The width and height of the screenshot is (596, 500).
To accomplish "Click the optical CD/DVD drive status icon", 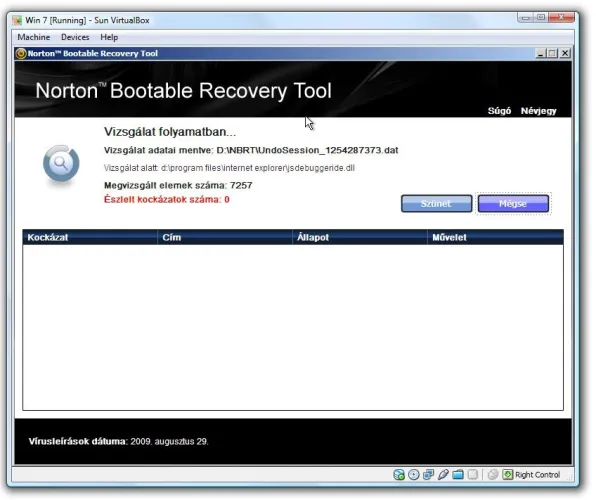I will (x=414, y=475).
